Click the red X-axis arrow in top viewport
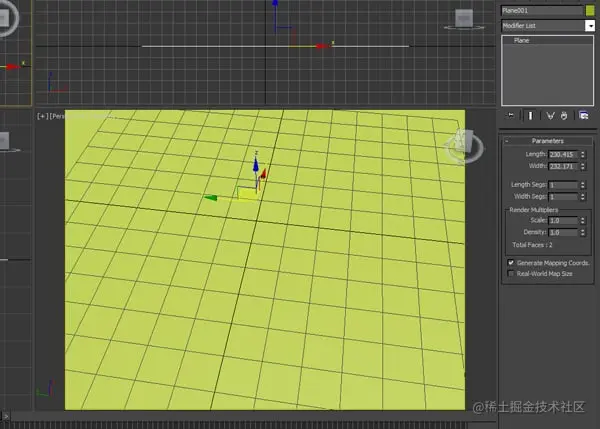Image resolution: width=600 pixels, height=429 pixels. point(322,46)
